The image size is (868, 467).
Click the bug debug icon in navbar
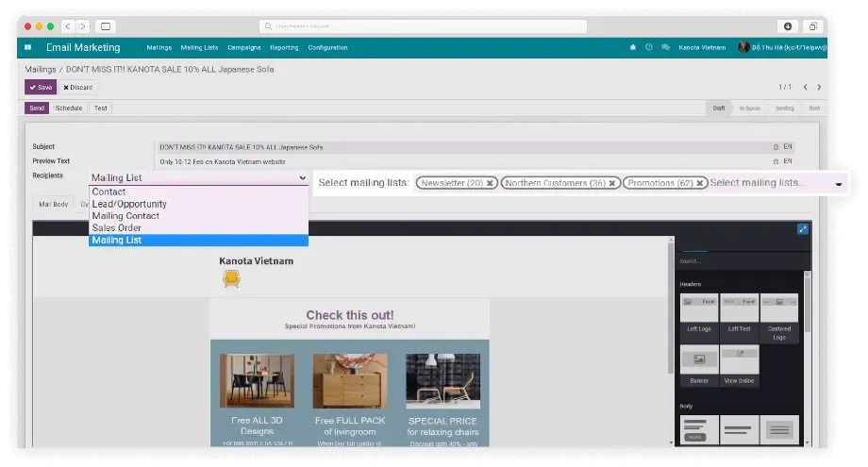633,47
